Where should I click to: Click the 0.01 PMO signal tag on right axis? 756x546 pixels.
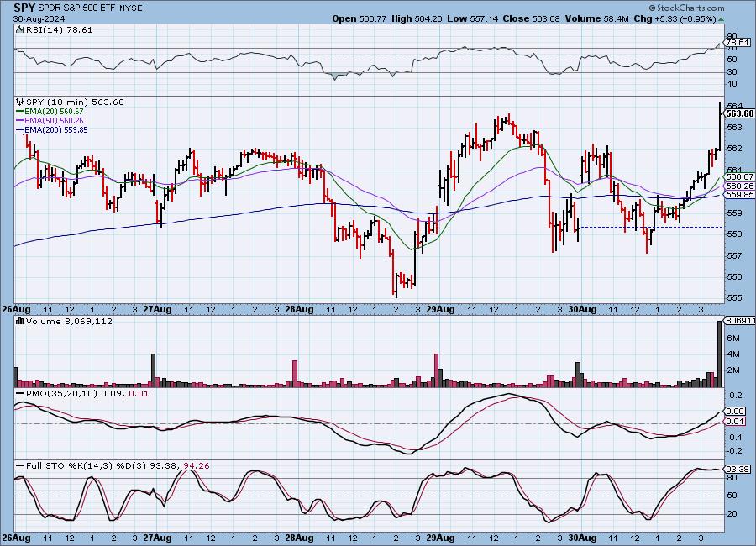click(x=736, y=422)
